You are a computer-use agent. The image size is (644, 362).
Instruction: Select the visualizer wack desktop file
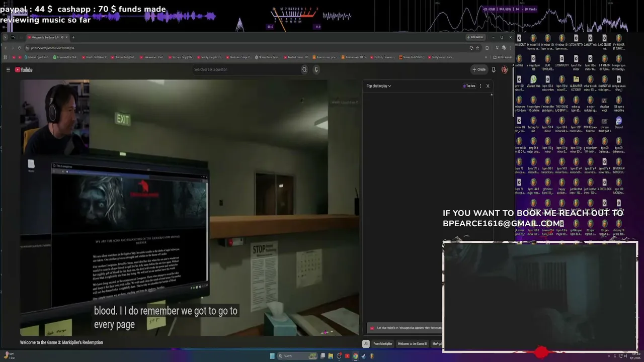[x=604, y=105]
